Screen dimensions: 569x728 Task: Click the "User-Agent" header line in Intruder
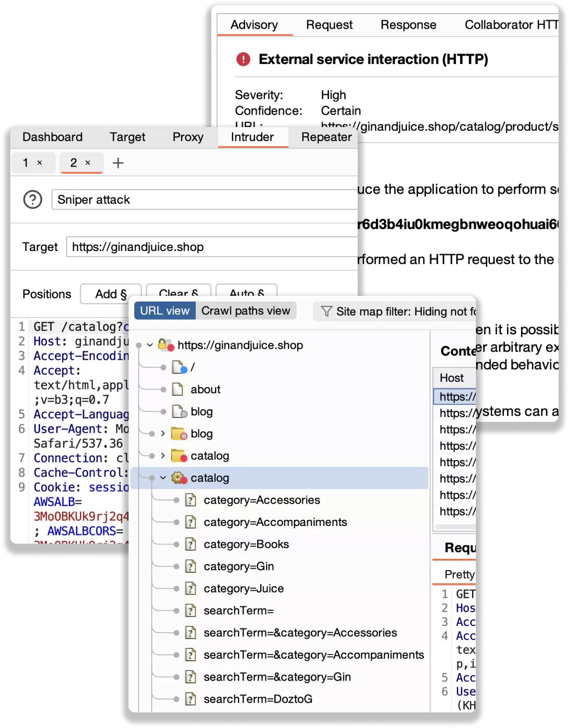tap(81, 429)
